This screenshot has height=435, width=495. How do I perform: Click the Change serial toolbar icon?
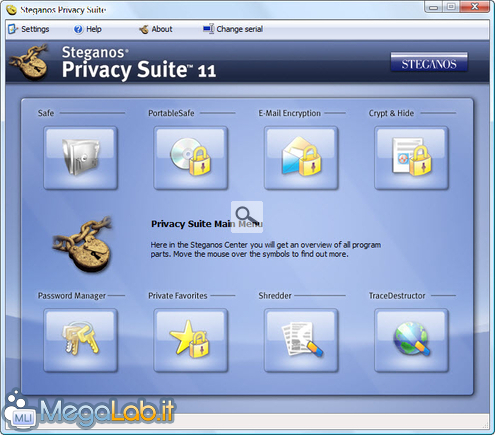[x=209, y=29]
